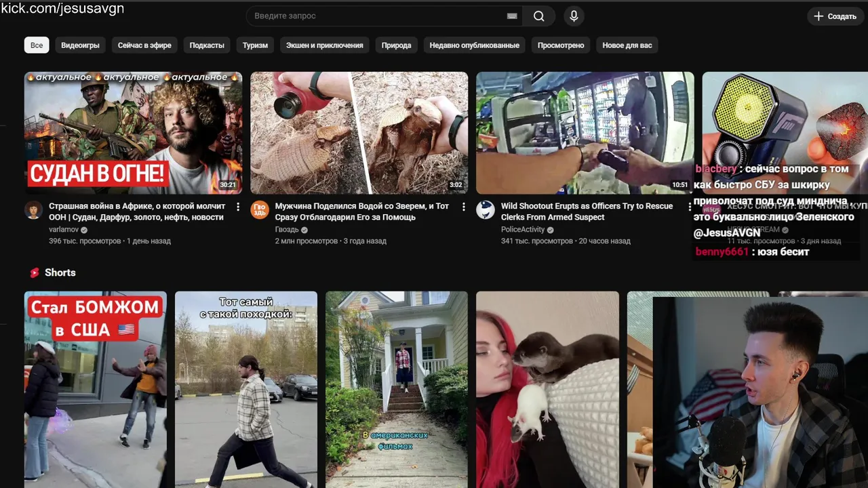Image resolution: width=868 pixels, height=488 pixels.
Task: Open Мужчина Поделился Водой title link
Action: coord(362,211)
